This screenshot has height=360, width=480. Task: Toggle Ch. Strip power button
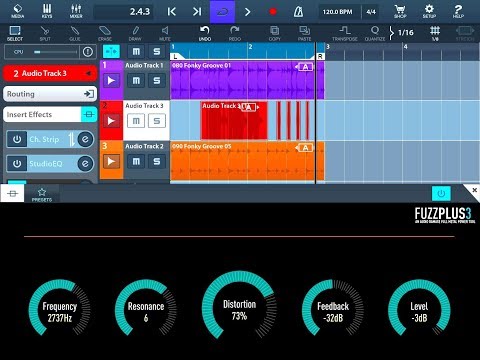click(17, 139)
